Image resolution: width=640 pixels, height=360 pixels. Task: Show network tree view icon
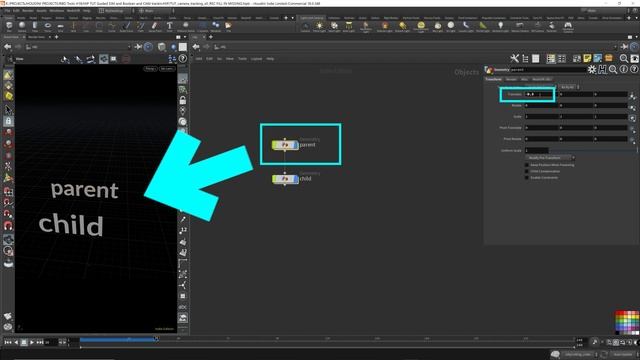pos(525,59)
